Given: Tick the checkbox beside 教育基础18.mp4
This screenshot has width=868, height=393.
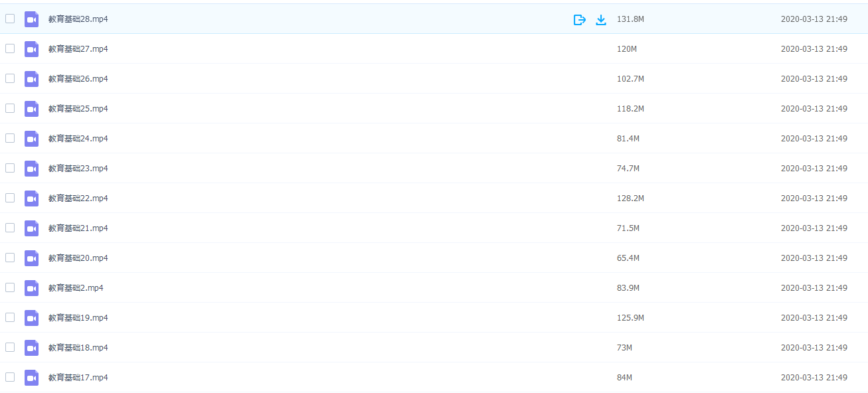Looking at the screenshot, I should 10,347.
